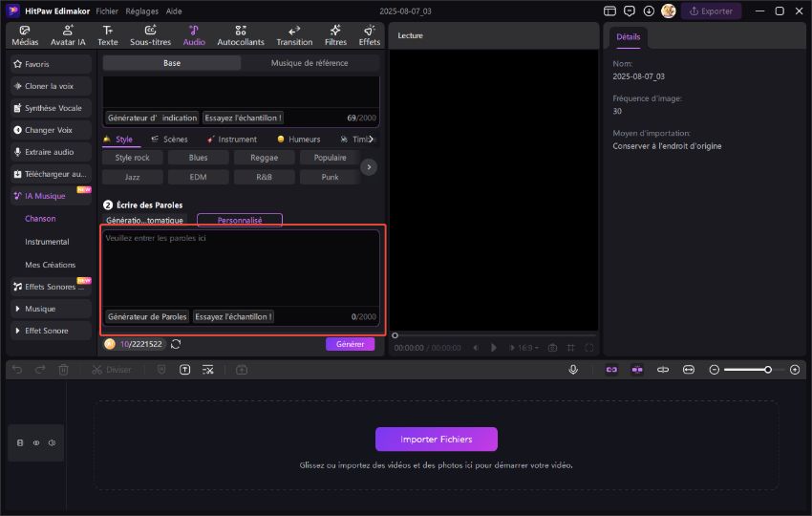Toggle the magnetic link timeline icon
Image resolution: width=812 pixels, height=516 pixels.
[611, 370]
